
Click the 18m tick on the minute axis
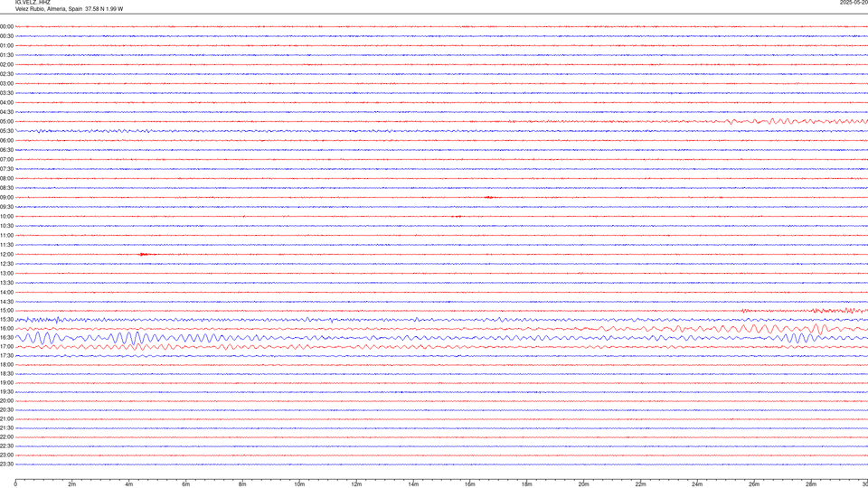(x=527, y=484)
